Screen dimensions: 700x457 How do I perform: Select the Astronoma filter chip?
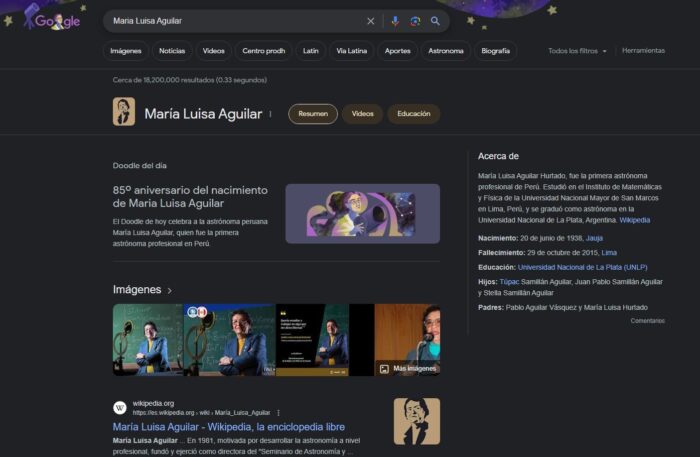(446, 51)
